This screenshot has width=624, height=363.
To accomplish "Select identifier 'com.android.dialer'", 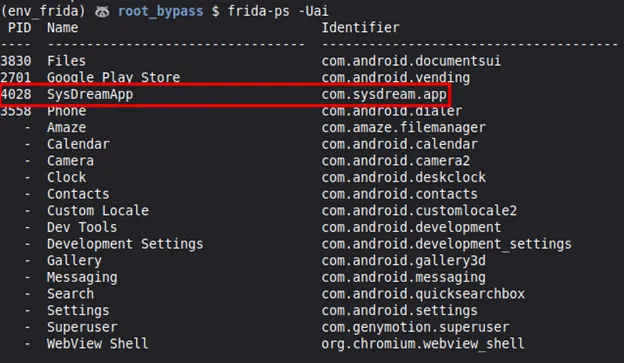I will tap(392, 111).
